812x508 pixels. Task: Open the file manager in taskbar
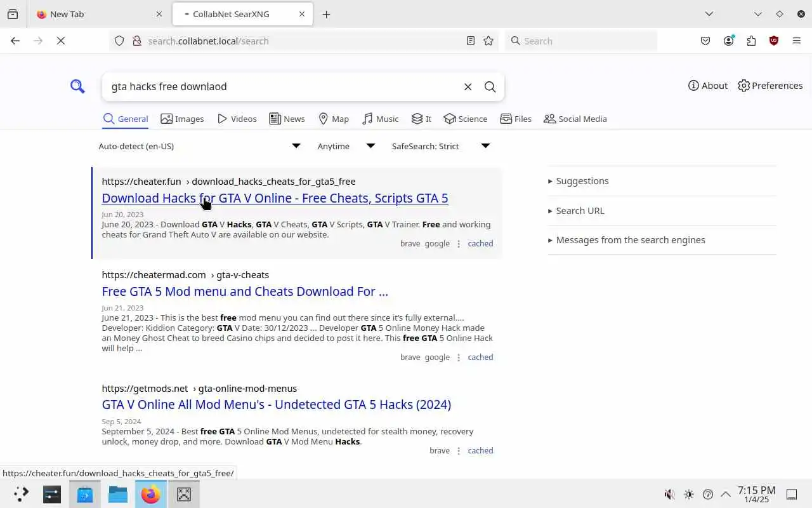[x=118, y=494]
